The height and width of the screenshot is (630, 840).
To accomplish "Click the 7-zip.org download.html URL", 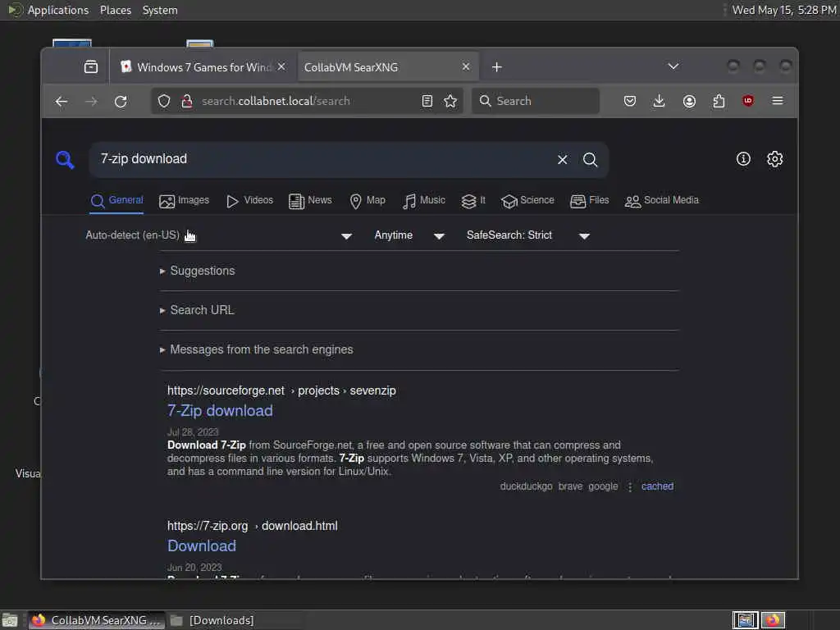I will pos(253,526).
